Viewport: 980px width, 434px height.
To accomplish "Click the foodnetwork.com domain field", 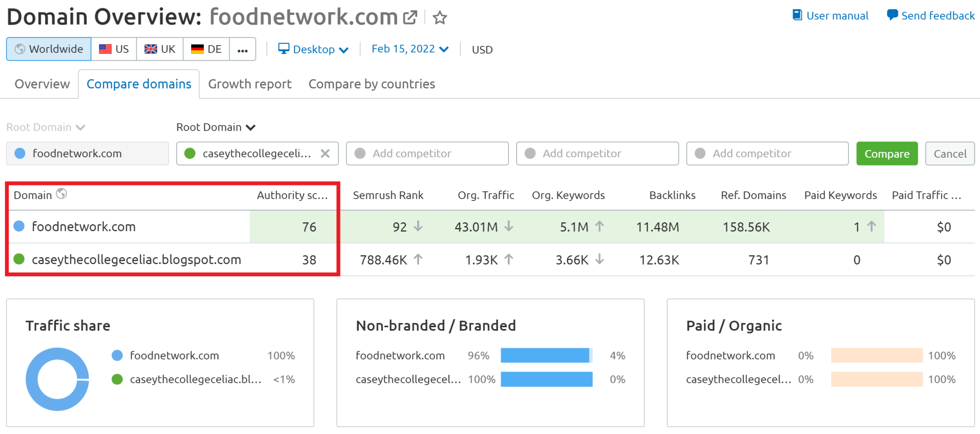I will coord(87,153).
